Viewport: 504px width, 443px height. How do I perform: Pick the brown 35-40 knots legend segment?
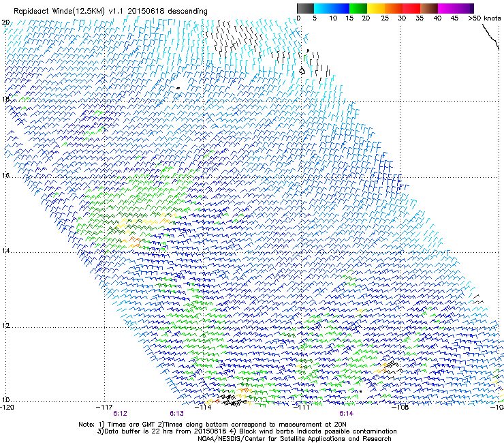point(429,8)
